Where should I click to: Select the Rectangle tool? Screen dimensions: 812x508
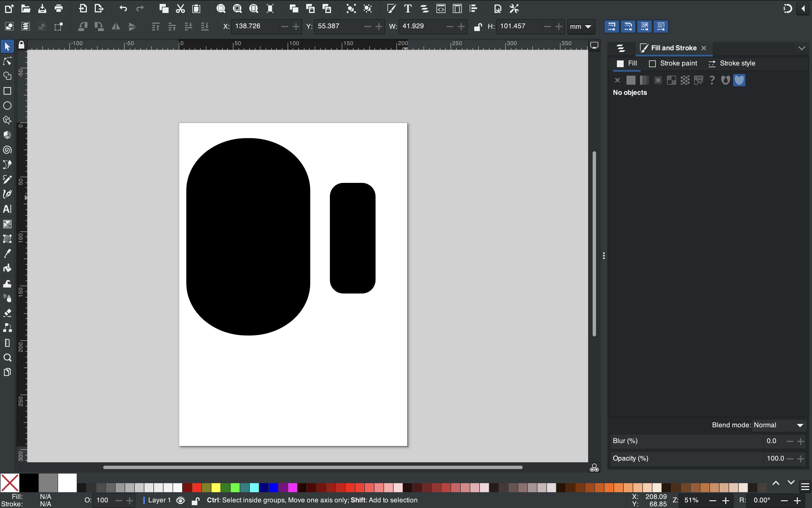[7, 91]
